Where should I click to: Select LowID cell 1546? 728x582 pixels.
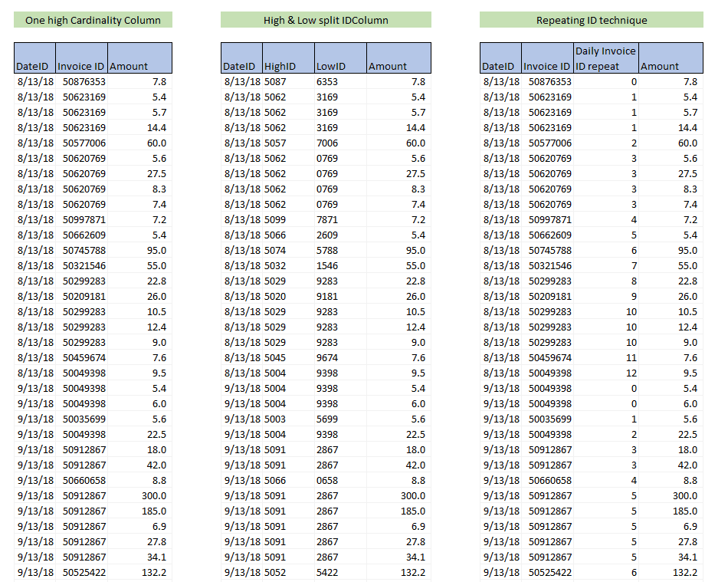[340, 265]
